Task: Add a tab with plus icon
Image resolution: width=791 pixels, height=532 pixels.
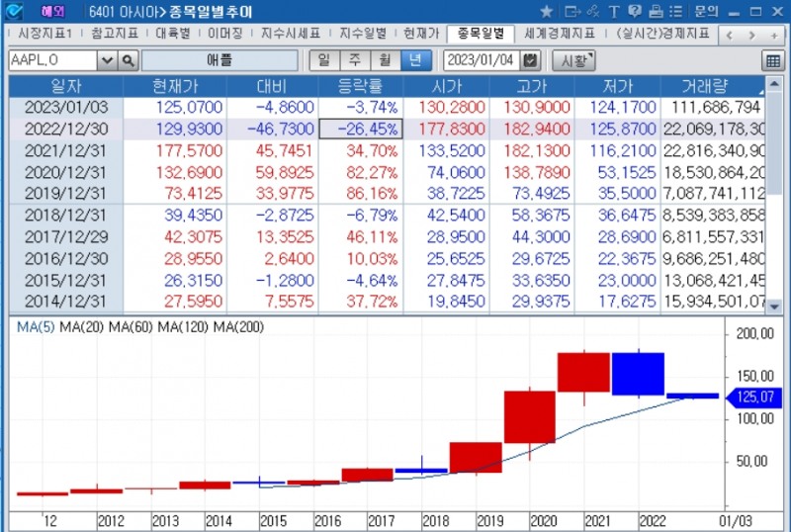Action: (x=774, y=35)
